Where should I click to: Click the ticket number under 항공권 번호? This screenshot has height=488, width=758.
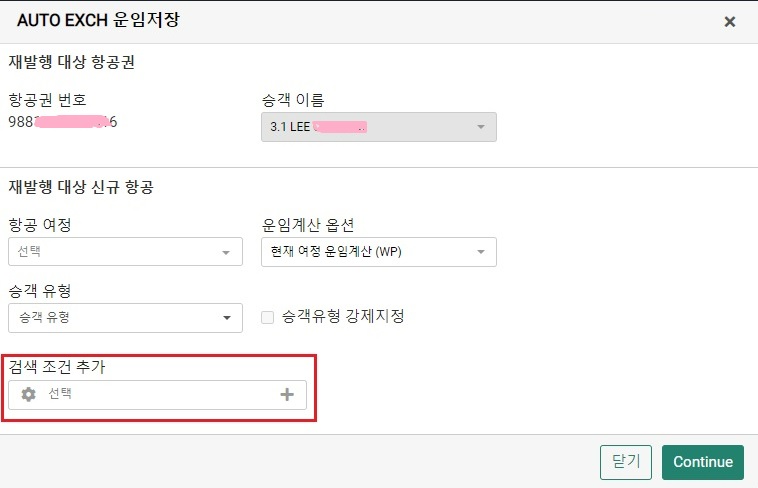pyautogui.click(x=62, y=121)
